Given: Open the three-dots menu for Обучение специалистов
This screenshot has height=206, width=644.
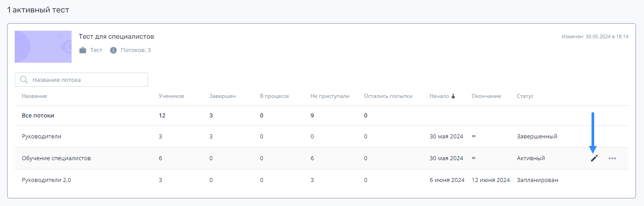Looking at the screenshot, I should click(x=612, y=158).
